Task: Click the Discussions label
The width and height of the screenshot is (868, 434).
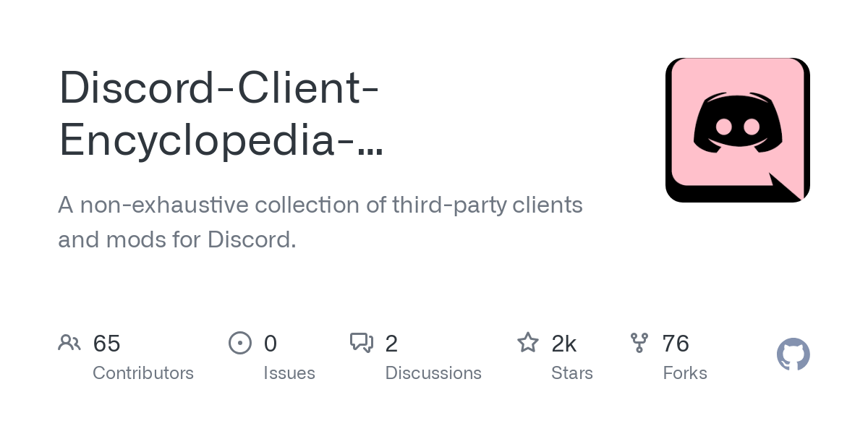Action: point(433,373)
